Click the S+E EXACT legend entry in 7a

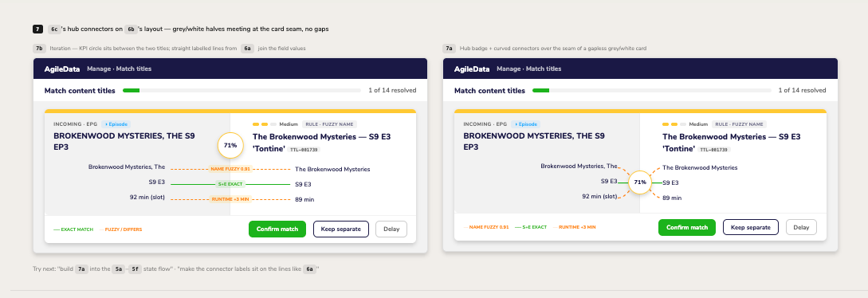(x=530, y=227)
